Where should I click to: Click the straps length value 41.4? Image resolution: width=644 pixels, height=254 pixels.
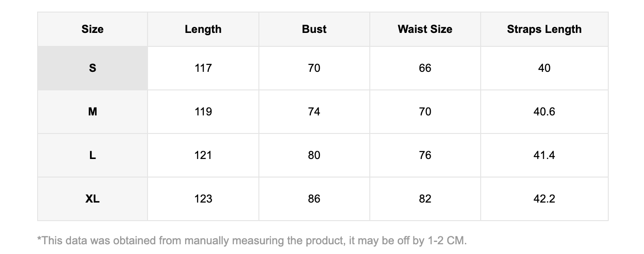point(544,155)
